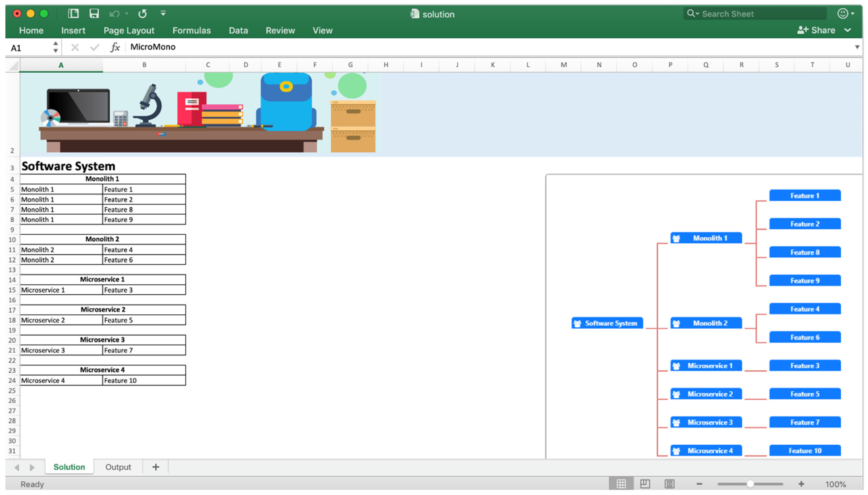Expand the formula bar with the arrow
Image resolution: width=868 pixels, height=495 pixels.
pos(857,47)
